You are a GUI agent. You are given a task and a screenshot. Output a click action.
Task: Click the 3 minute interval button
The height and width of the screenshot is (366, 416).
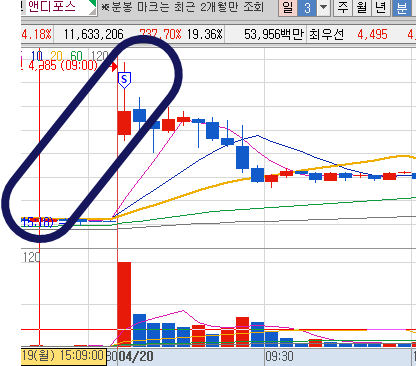point(307,8)
